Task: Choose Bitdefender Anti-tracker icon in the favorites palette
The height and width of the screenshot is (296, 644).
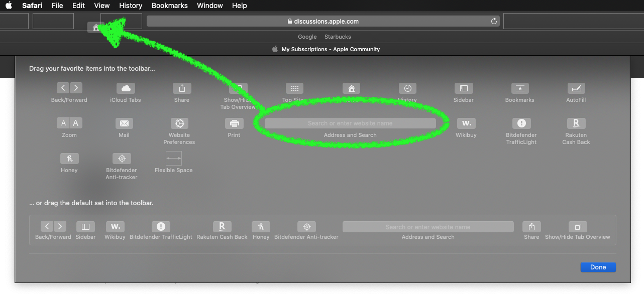Action: tap(122, 159)
